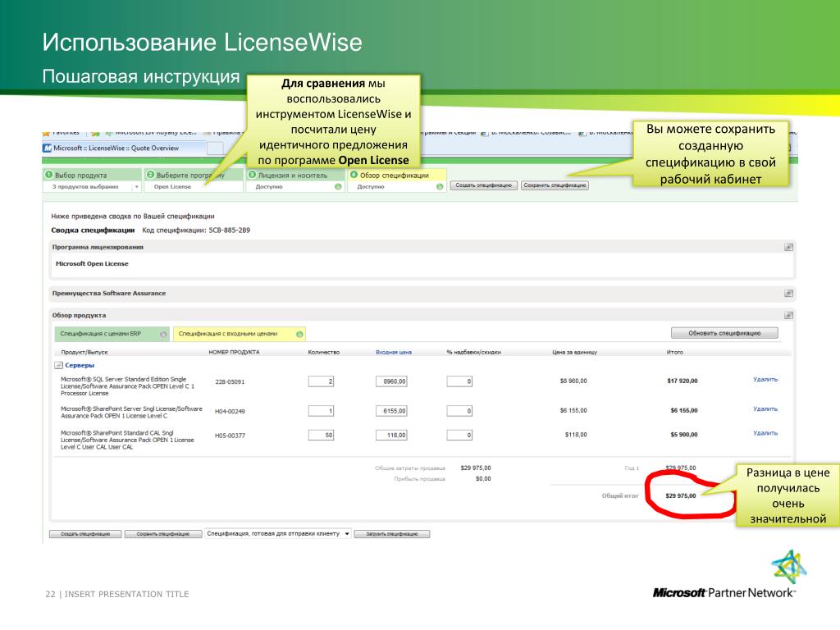Collapse the Программа лицензирования section icon
This screenshot has width=840, height=630.
788,247
